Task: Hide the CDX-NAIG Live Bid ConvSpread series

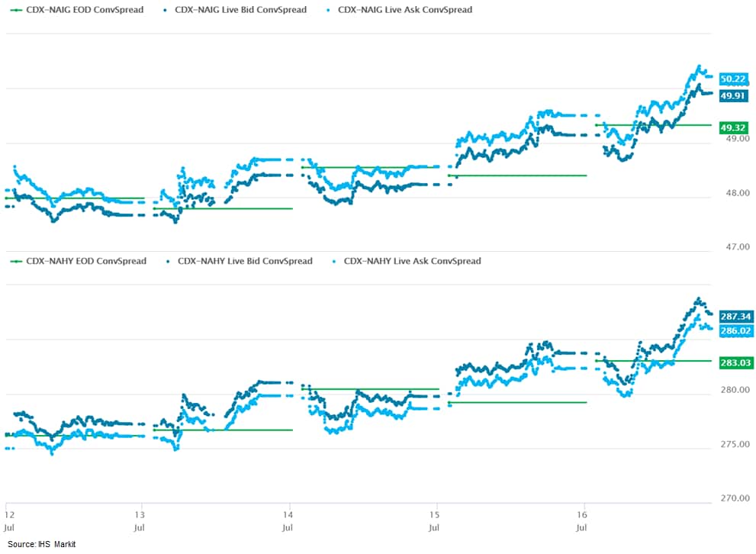Action: click(234, 10)
